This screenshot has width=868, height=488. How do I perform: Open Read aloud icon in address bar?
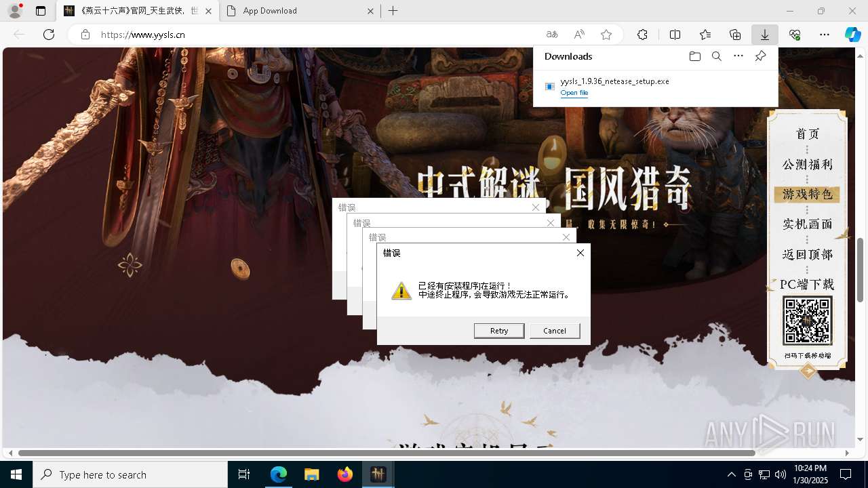pos(579,35)
